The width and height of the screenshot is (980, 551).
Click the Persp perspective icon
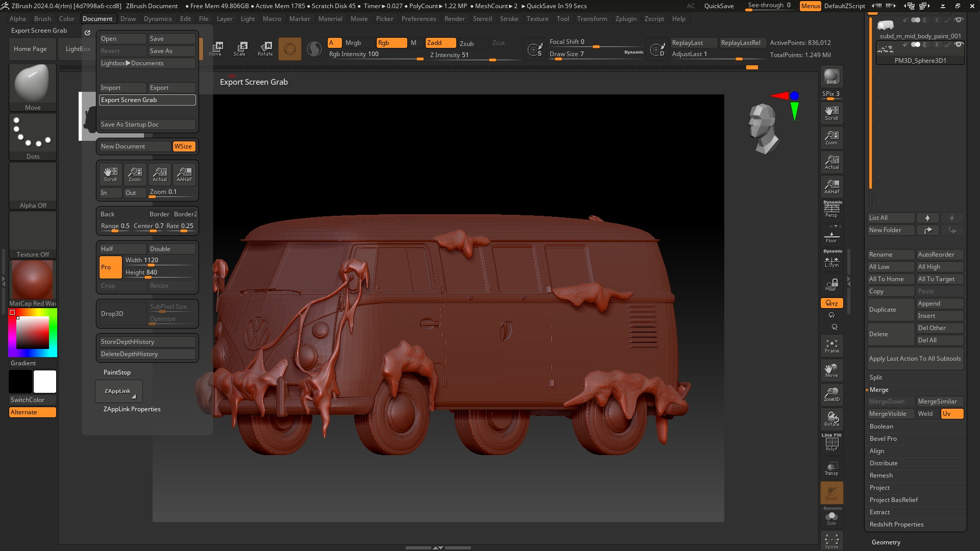click(831, 209)
